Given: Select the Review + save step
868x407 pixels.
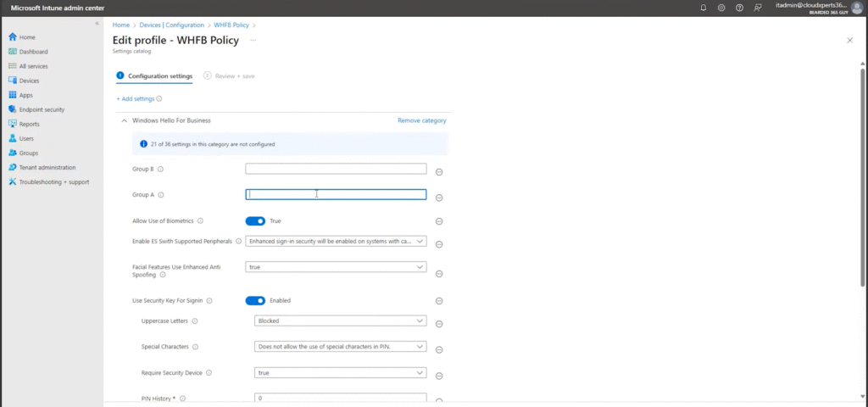Looking at the screenshot, I should [229, 75].
